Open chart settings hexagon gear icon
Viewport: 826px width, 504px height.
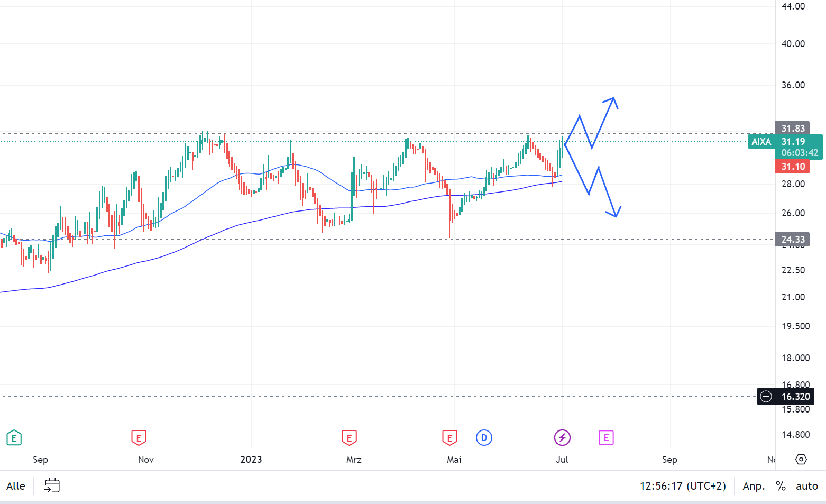(801, 459)
